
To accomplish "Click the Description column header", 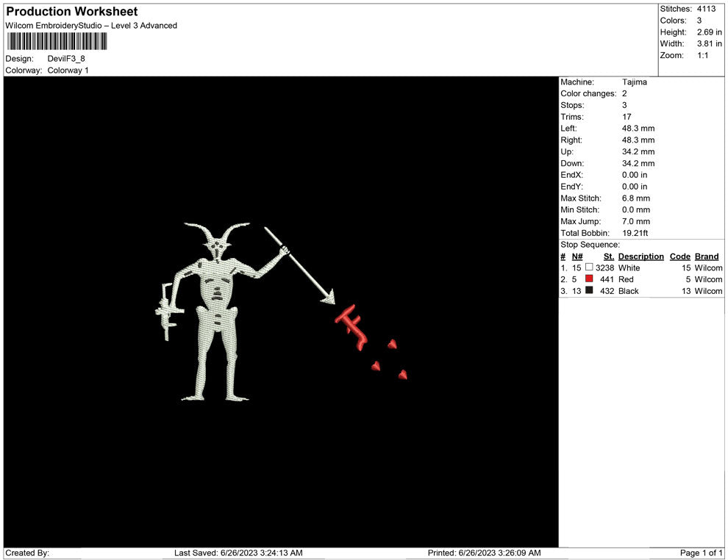I will (640, 256).
